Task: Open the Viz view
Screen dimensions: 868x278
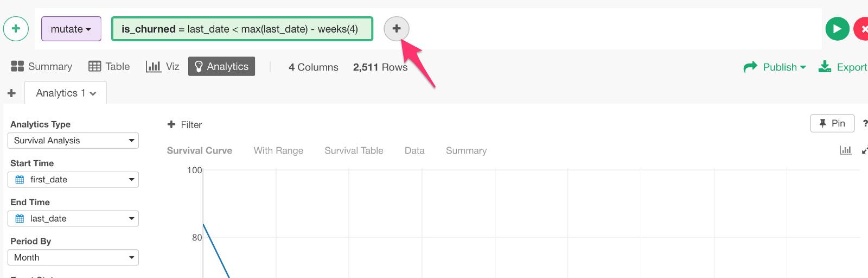Action: click(163, 67)
